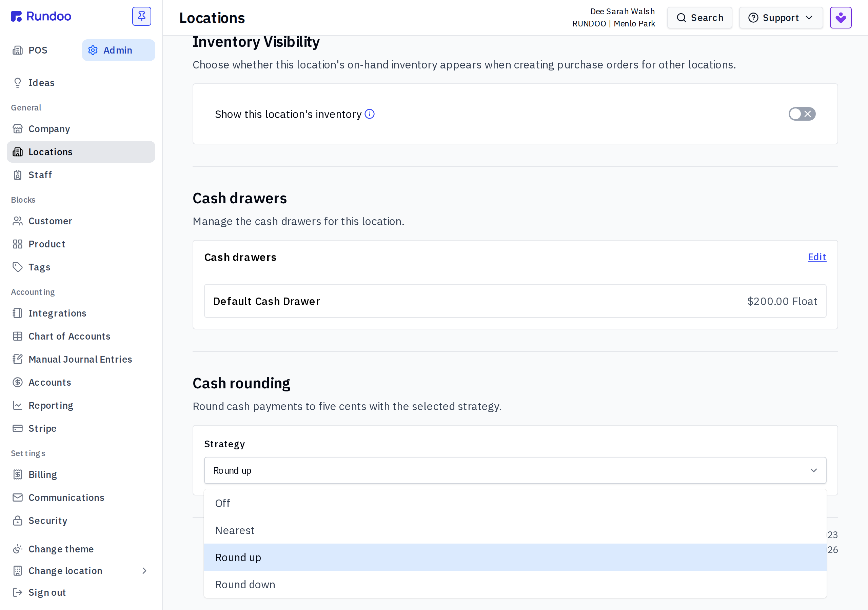This screenshot has width=868, height=610.
Task: Open the Locations sidebar page
Action: click(x=81, y=152)
